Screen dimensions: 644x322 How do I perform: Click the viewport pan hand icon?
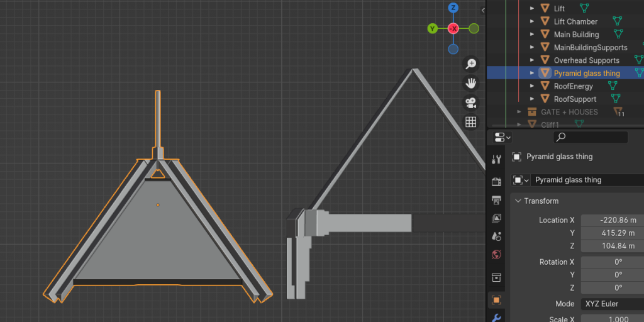[x=470, y=84]
